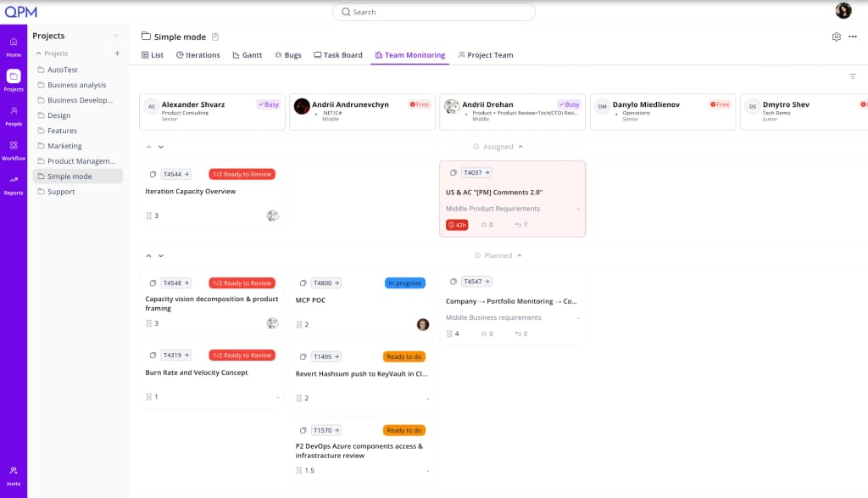Open Projects in the purple sidebar

[14, 81]
